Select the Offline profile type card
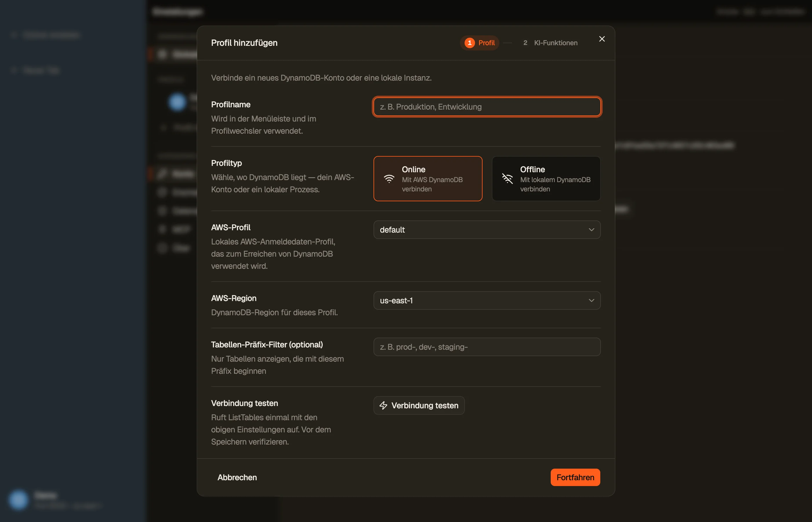The height and width of the screenshot is (522, 812). coord(546,179)
